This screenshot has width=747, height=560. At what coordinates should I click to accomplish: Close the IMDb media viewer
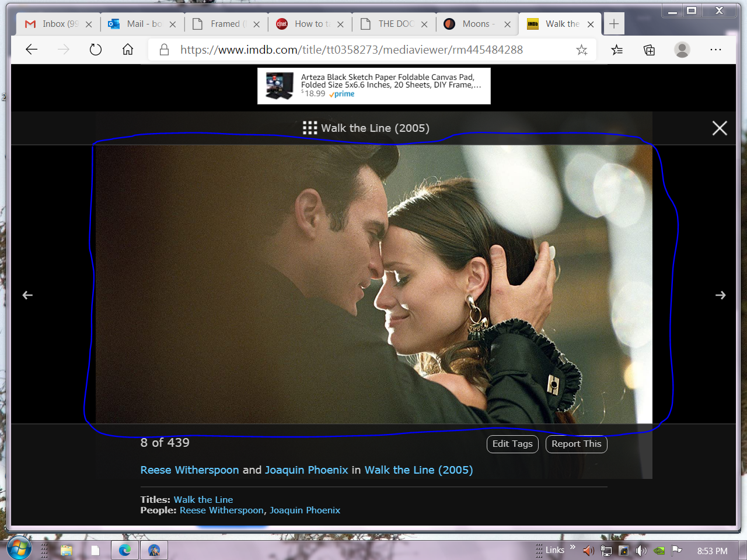(720, 128)
